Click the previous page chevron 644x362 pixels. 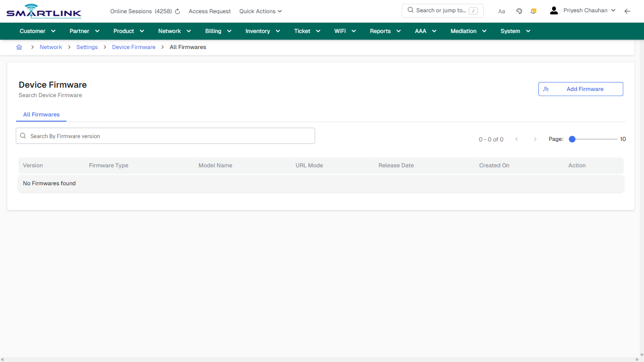(516, 139)
